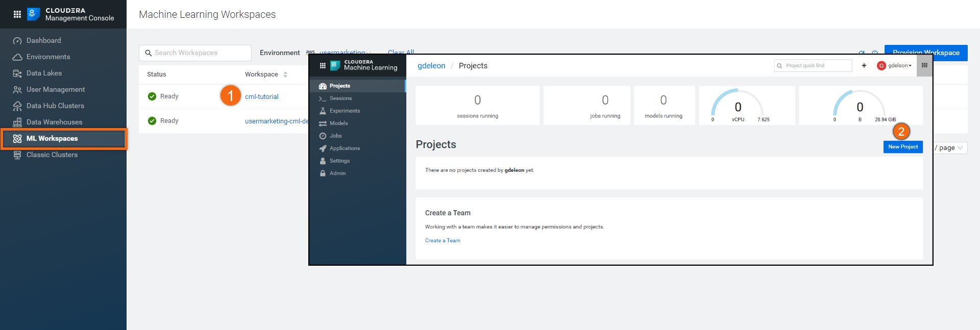Open the items per page dropdown
The image size is (980, 330).
click(x=950, y=147)
